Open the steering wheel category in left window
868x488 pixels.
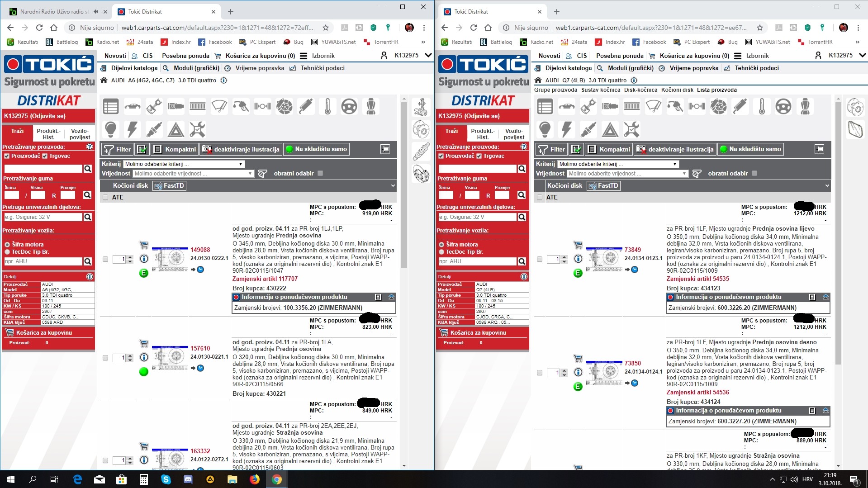point(349,107)
